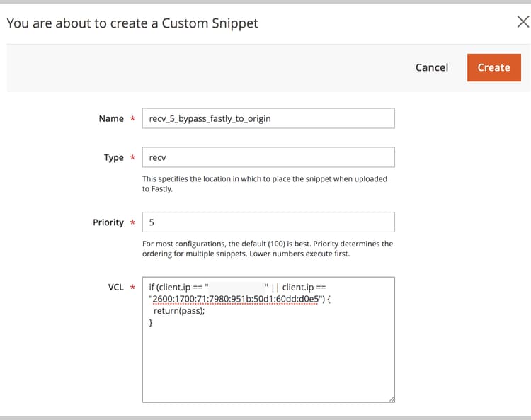The image size is (531, 420).
Task: Click the VCL field label
Action: pyautogui.click(x=116, y=288)
